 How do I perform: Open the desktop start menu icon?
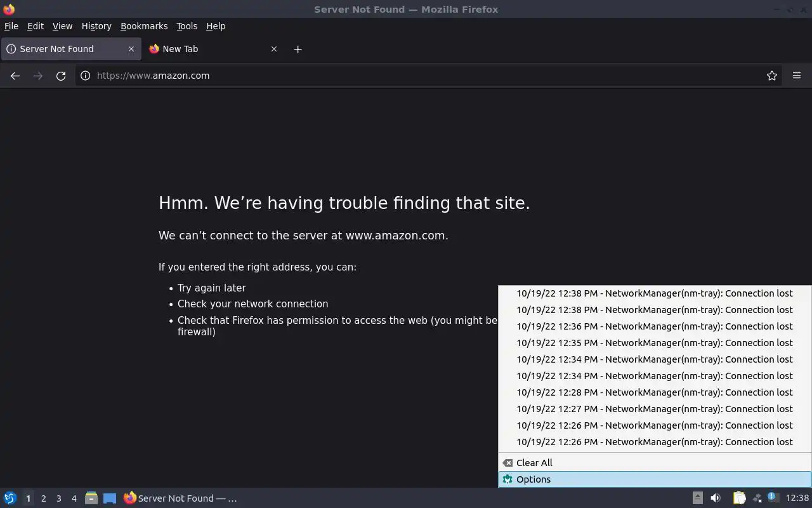[x=10, y=498]
